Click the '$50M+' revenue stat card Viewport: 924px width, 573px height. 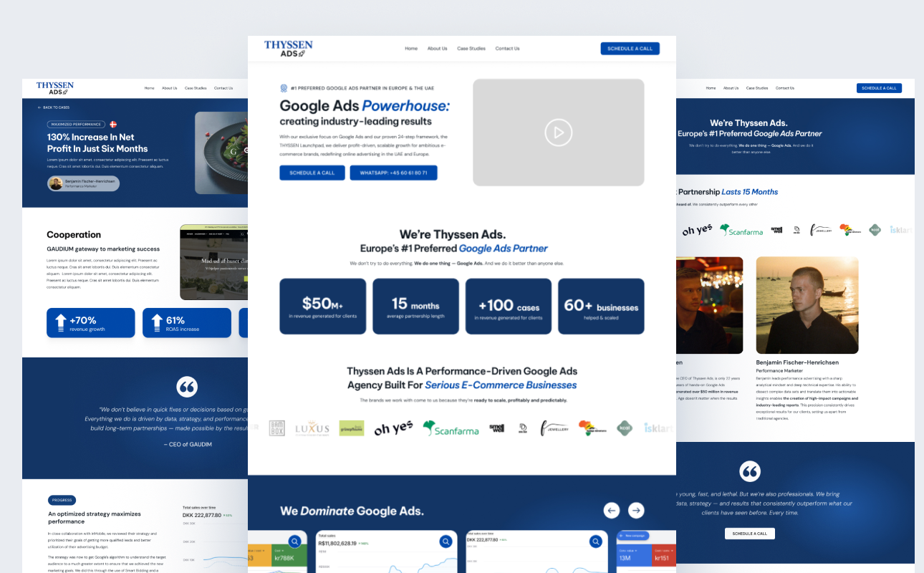(322, 307)
